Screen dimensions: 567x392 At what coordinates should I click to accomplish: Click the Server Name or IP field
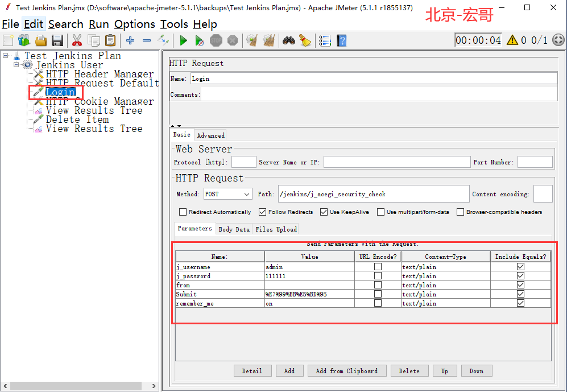[x=397, y=162]
